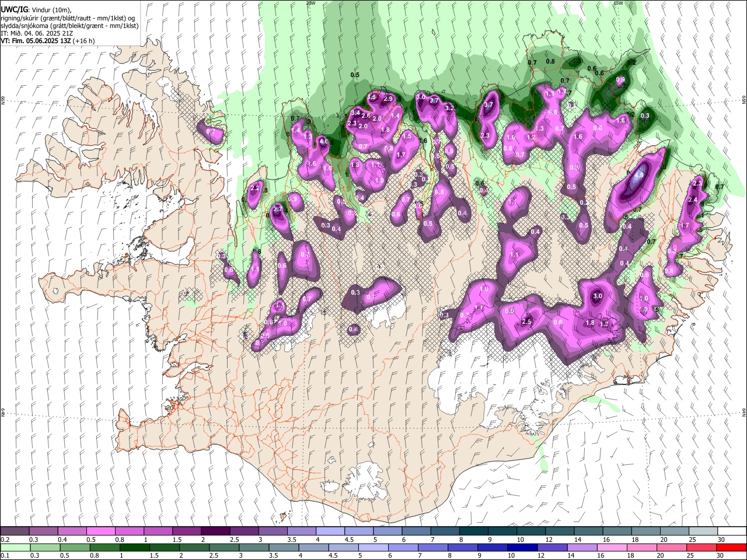Select the '14' label under the lower legend row

pyautogui.click(x=571, y=555)
